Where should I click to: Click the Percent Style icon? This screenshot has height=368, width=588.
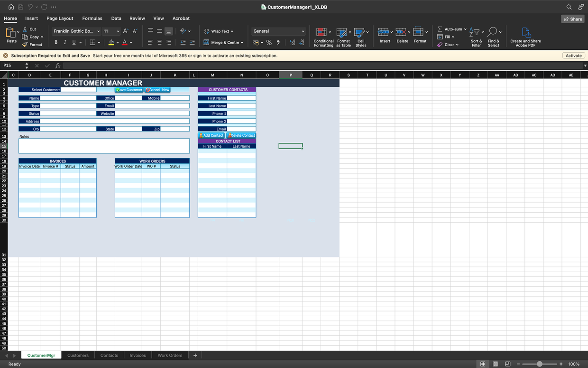pos(269,43)
